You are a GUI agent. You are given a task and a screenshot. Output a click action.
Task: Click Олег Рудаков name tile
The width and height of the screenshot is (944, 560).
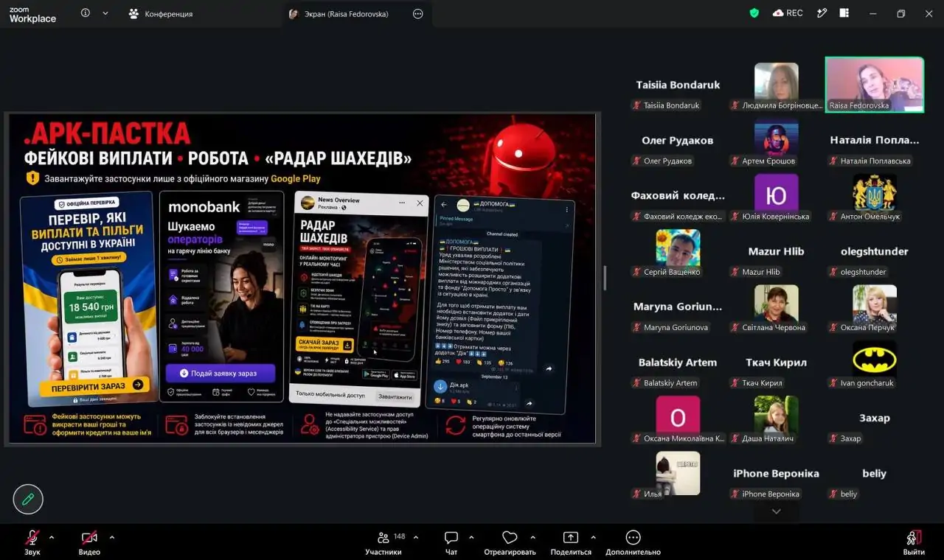678,141
